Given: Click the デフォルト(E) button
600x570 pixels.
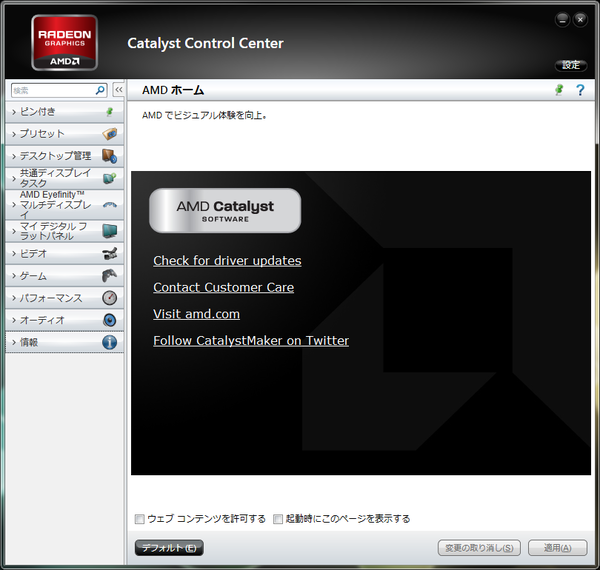Looking at the screenshot, I should click(169, 548).
